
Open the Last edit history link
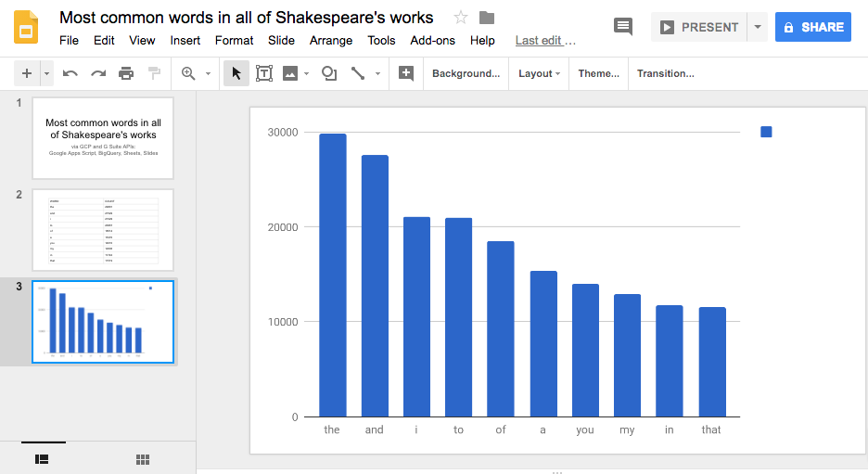coord(545,40)
